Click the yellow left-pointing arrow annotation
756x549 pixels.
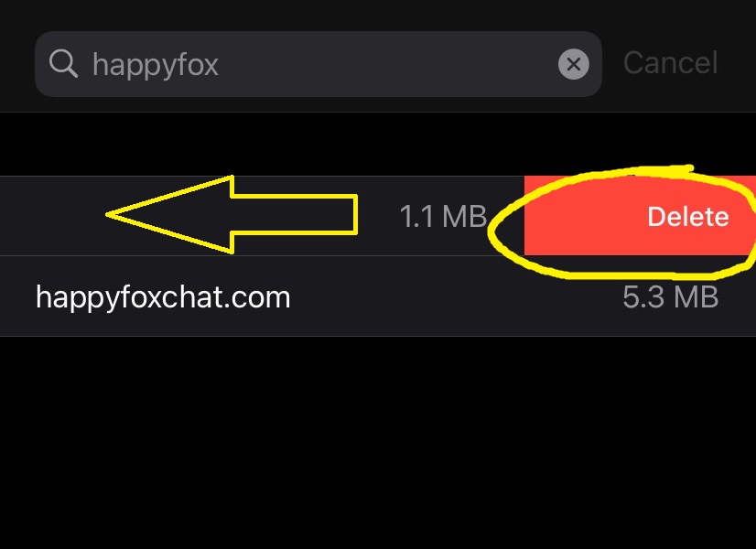(232, 214)
